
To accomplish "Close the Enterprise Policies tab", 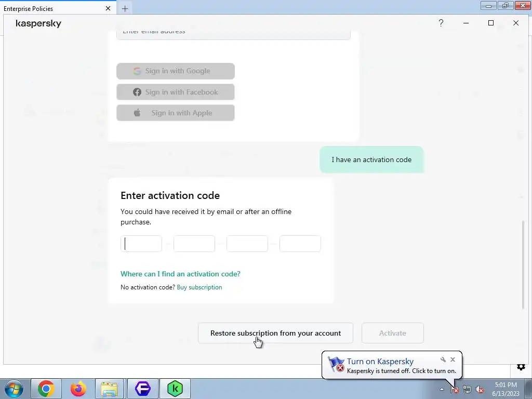I will click(108, 8).
